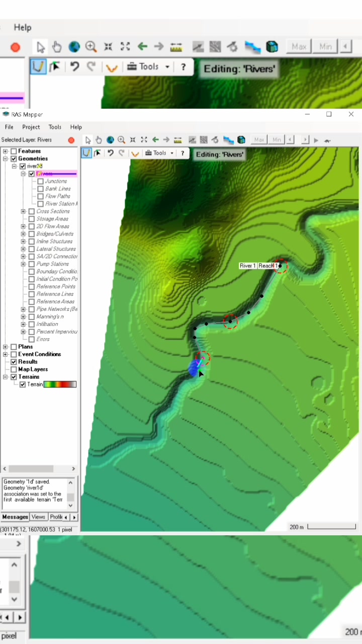Enable the Bank Lines checkbox

coord(41,189)
